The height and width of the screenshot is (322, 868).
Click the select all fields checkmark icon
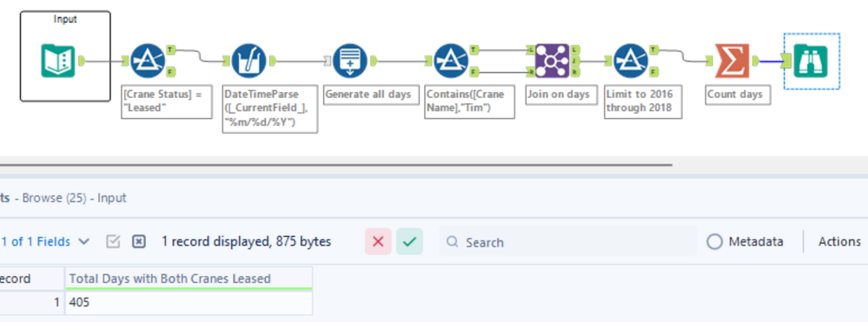point(113,242)
